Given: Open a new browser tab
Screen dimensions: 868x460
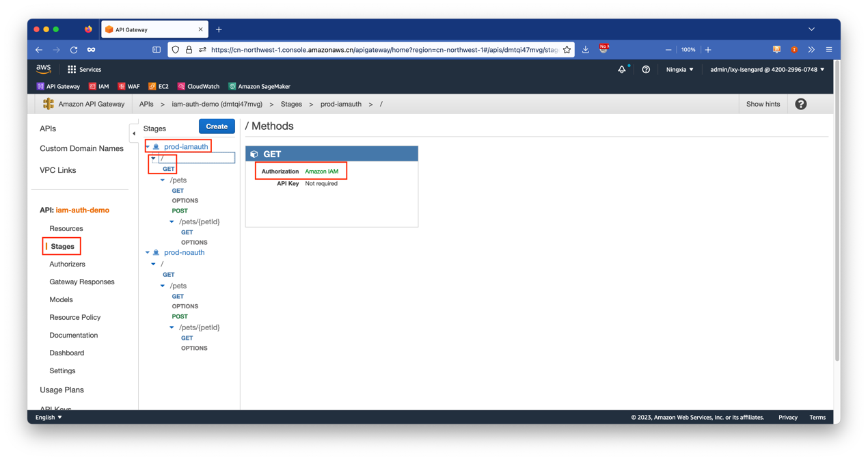Looking at the screenshot, I should click(219, 29).
